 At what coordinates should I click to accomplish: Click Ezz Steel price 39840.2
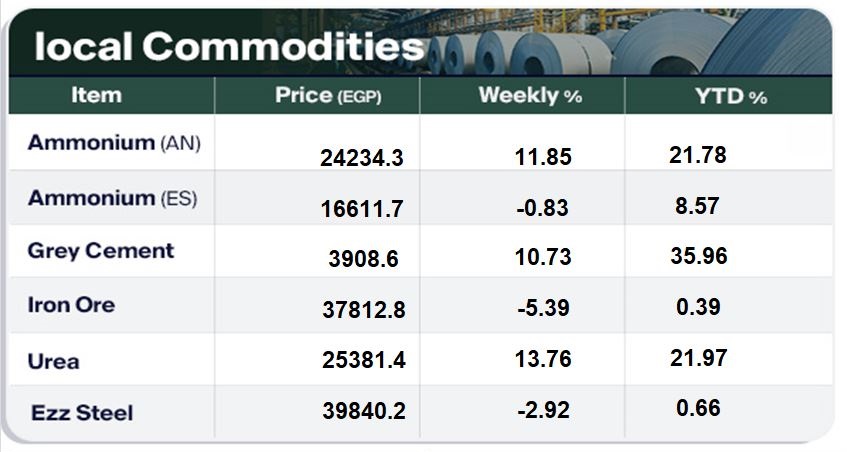pos(363,411)
